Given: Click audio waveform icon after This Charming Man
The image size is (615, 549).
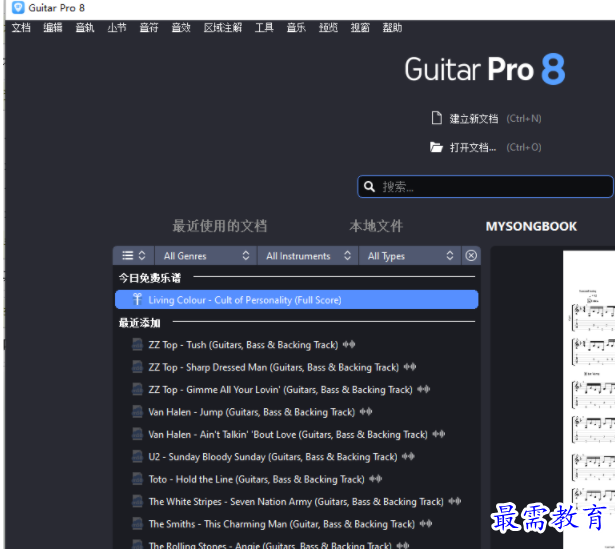Looking at the screenshot, I should (x=426, y=523).
